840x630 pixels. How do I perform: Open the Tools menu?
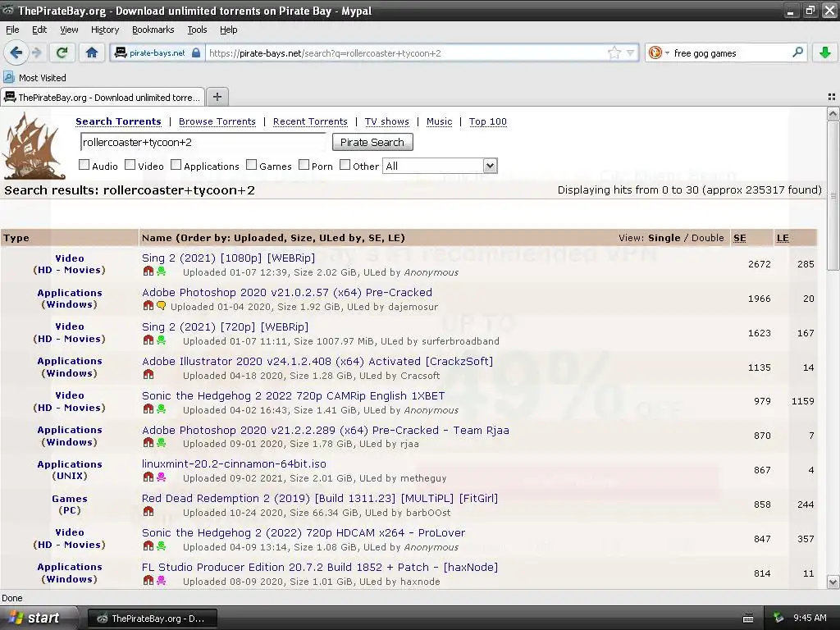coord(197,30)
